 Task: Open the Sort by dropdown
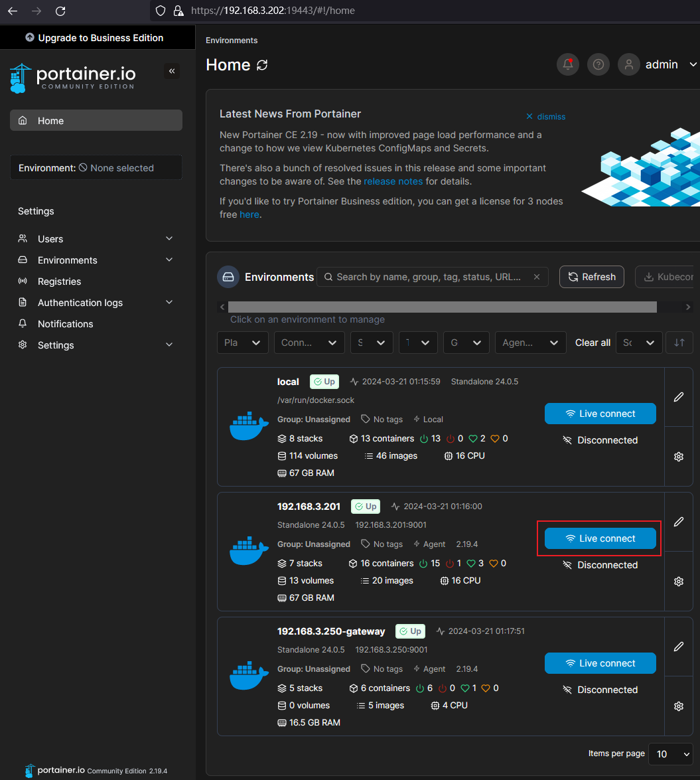tap(639, 343)
